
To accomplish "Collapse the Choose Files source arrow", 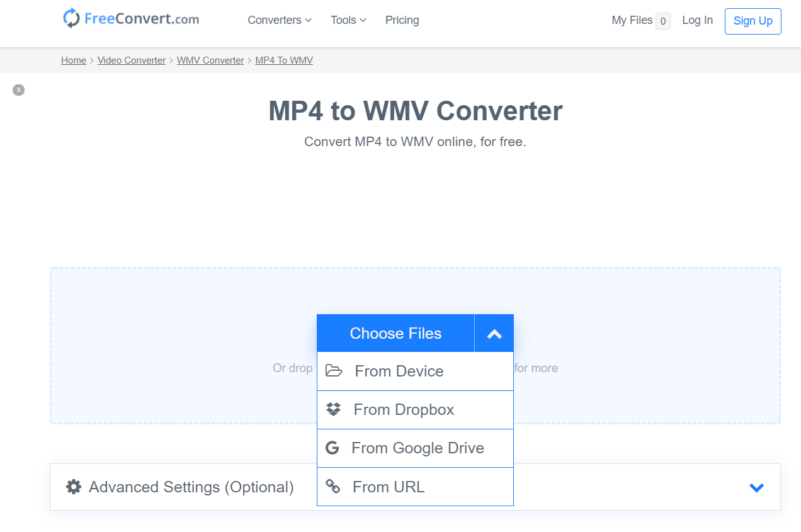I will coord(494,333).
